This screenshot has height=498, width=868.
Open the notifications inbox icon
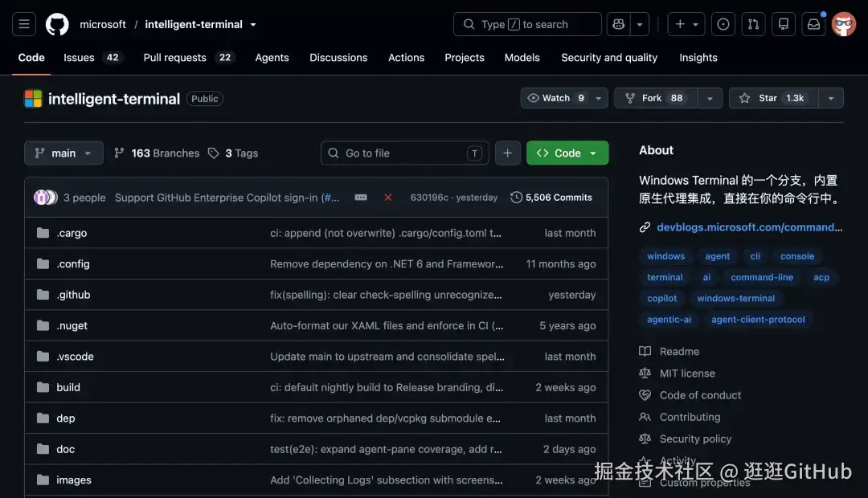(x=813, y=24)
